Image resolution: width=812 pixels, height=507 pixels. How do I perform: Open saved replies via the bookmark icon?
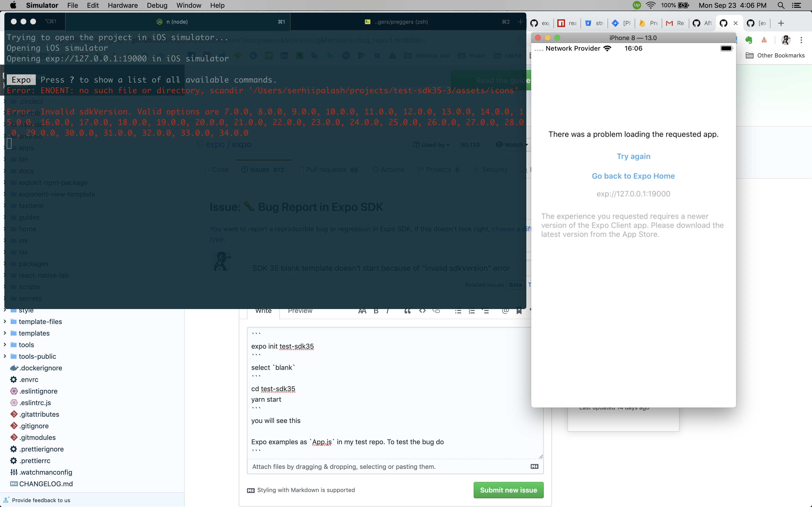point(519,311)
